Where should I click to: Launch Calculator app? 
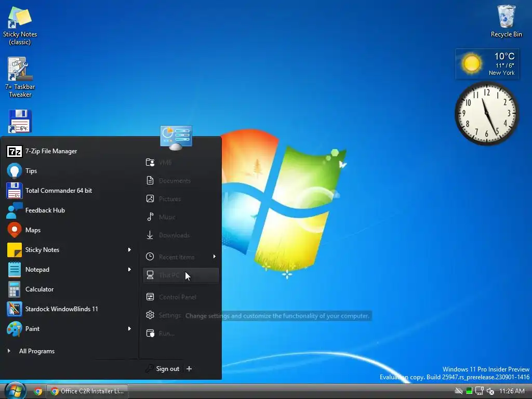point(70,289)
